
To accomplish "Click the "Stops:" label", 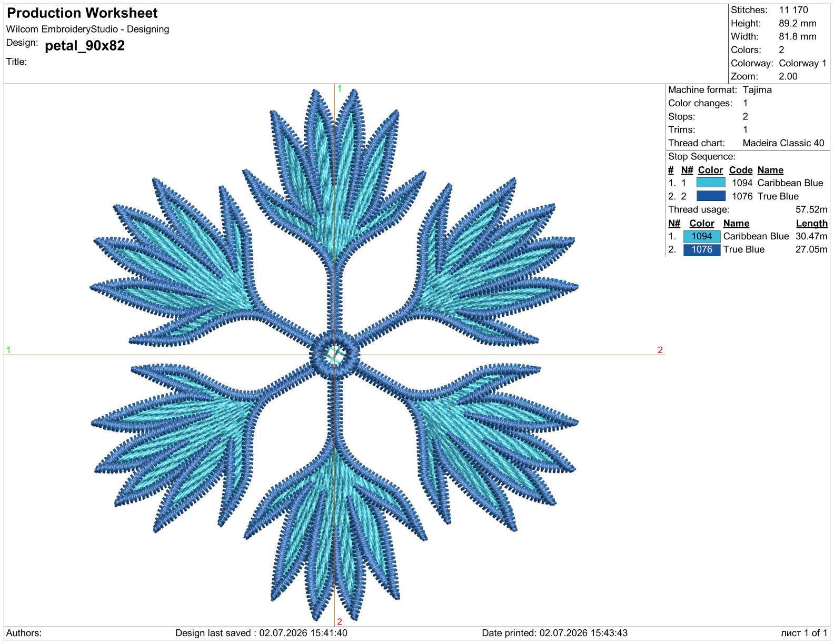I will (681, 116).
